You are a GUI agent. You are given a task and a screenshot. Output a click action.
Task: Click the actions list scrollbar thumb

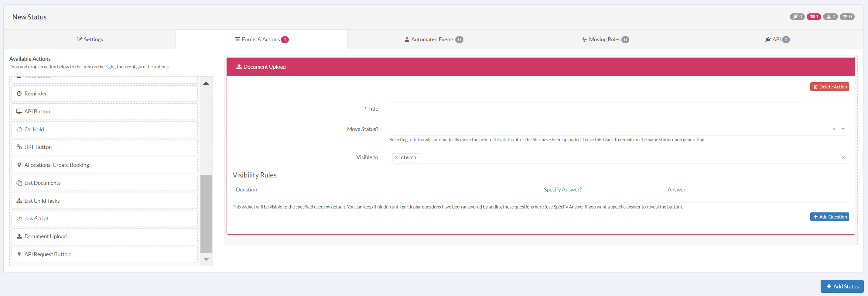tap(206, 214)
